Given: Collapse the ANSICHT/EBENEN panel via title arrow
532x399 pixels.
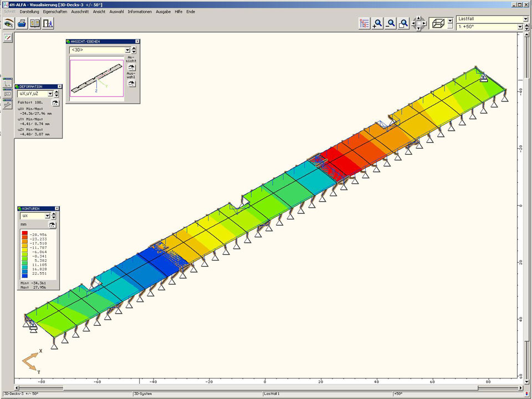Looking at the screenshot, I should tap(137, 41).
